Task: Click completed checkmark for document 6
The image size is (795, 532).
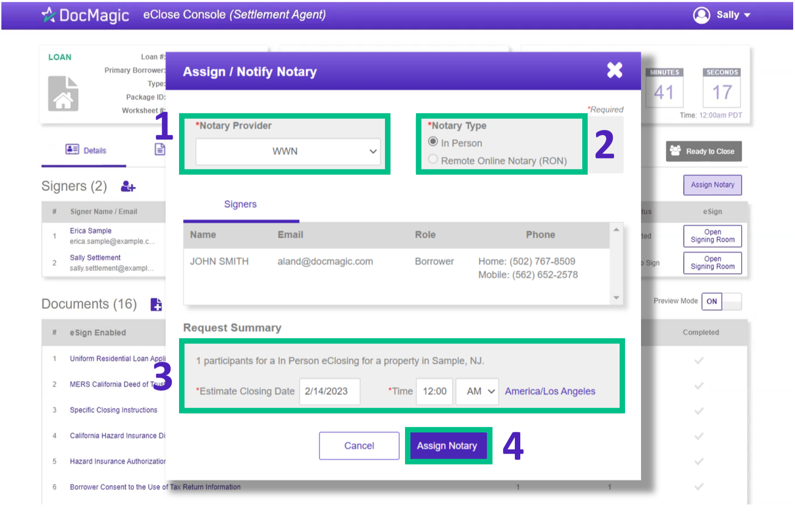Action: pyautogui.click(x=699, y=487)
